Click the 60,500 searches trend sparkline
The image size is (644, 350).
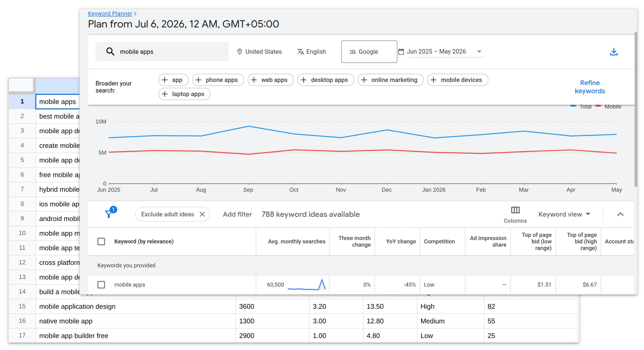click(307, 285)
